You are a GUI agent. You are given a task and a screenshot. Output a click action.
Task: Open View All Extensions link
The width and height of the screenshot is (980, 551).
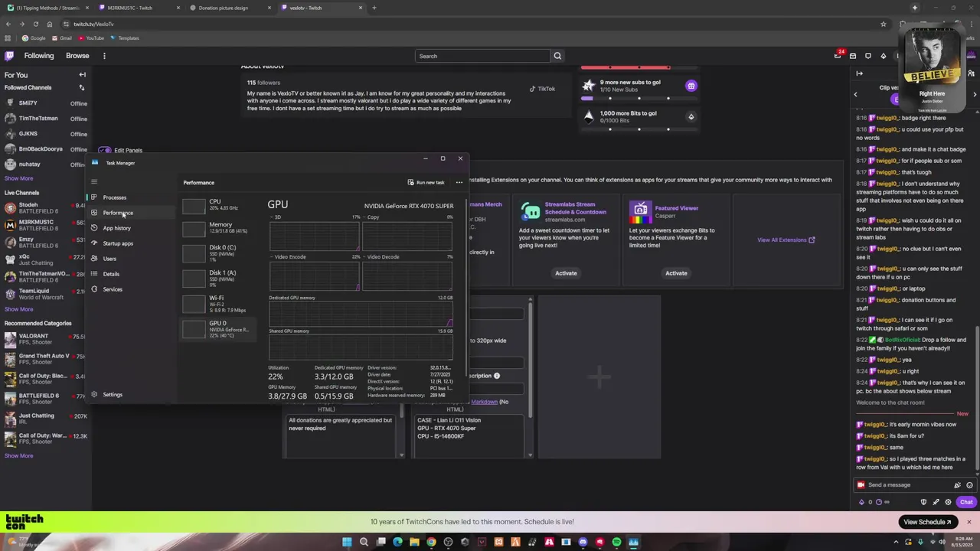(x=786, y=240)
